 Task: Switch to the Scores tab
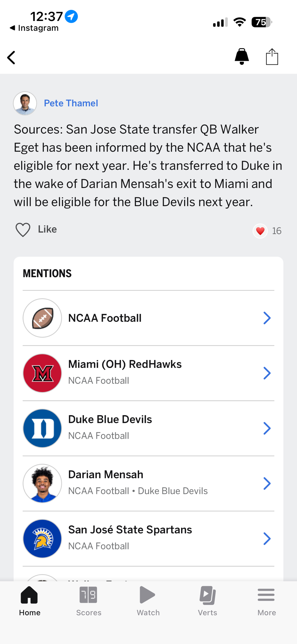pos(89,601)
